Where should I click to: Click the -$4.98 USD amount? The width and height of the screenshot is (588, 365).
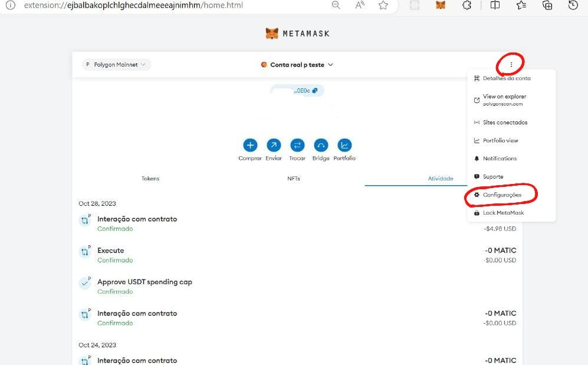coord(500,229)
